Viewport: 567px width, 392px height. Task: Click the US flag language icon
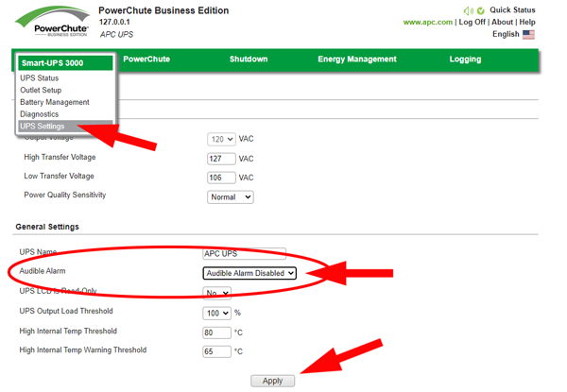[528, 35]
